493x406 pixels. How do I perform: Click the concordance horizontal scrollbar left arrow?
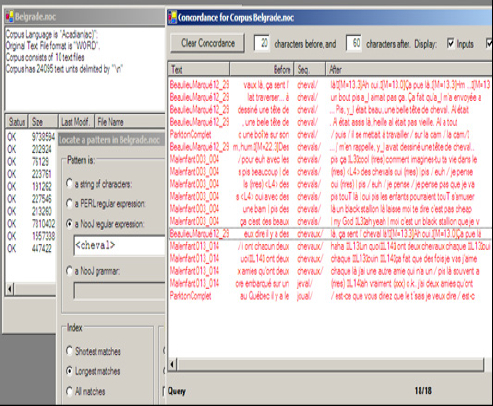pyautogui.click(x=173, y=365)
